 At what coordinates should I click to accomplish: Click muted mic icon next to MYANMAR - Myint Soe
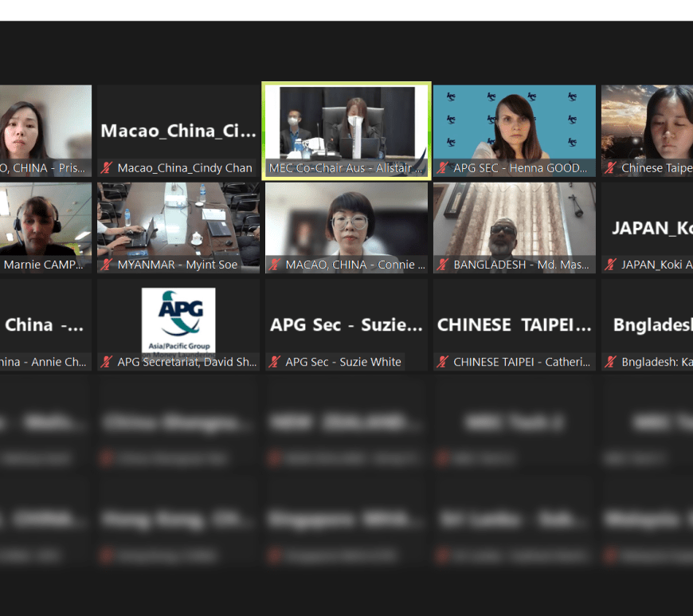pyautogui.click(x=107, y=265)
